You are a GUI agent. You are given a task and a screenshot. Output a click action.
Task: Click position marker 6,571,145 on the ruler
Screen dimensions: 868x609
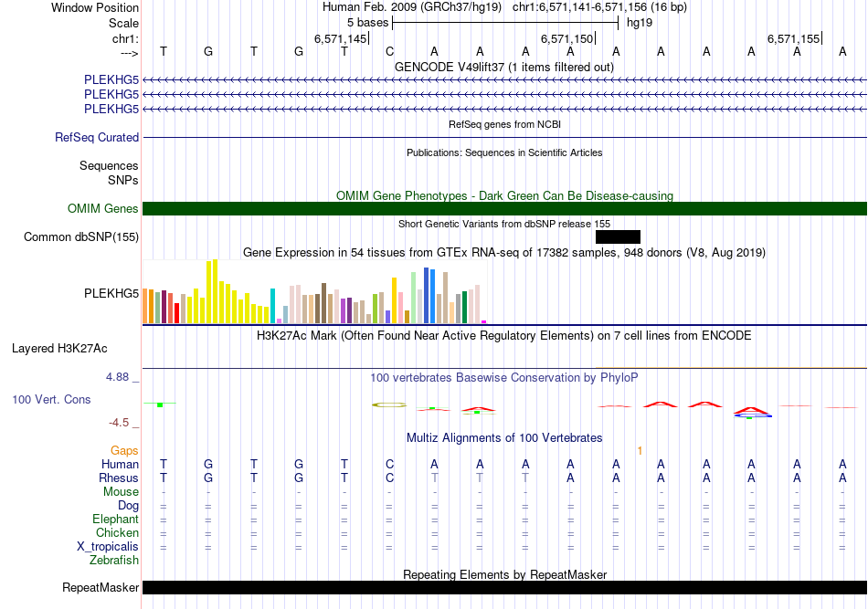click(341, 38)
